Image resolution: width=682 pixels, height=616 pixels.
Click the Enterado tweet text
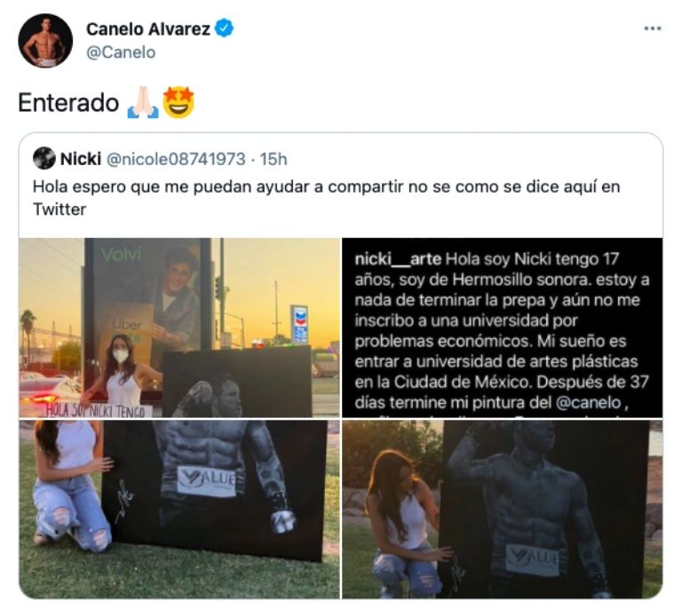click(68, 103)
